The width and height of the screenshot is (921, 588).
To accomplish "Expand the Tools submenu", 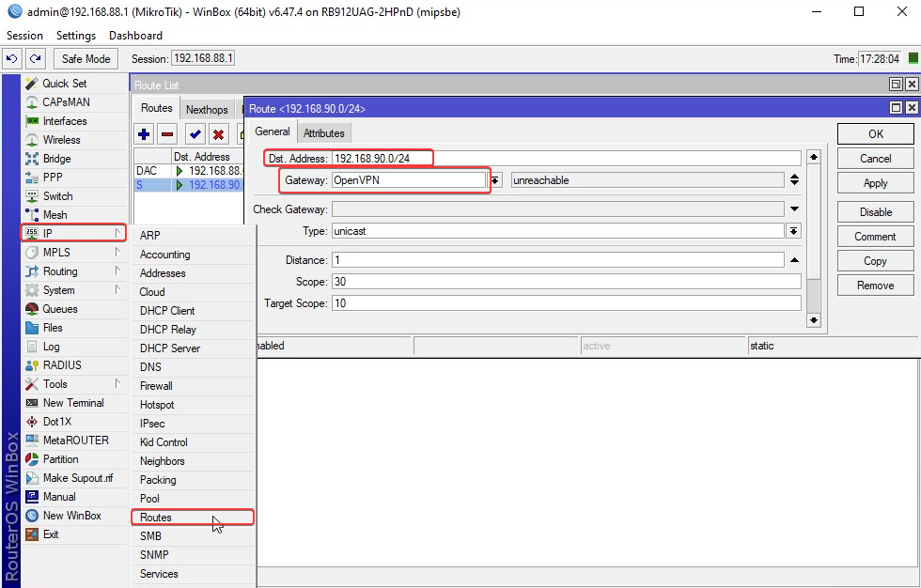I will 74,384.
